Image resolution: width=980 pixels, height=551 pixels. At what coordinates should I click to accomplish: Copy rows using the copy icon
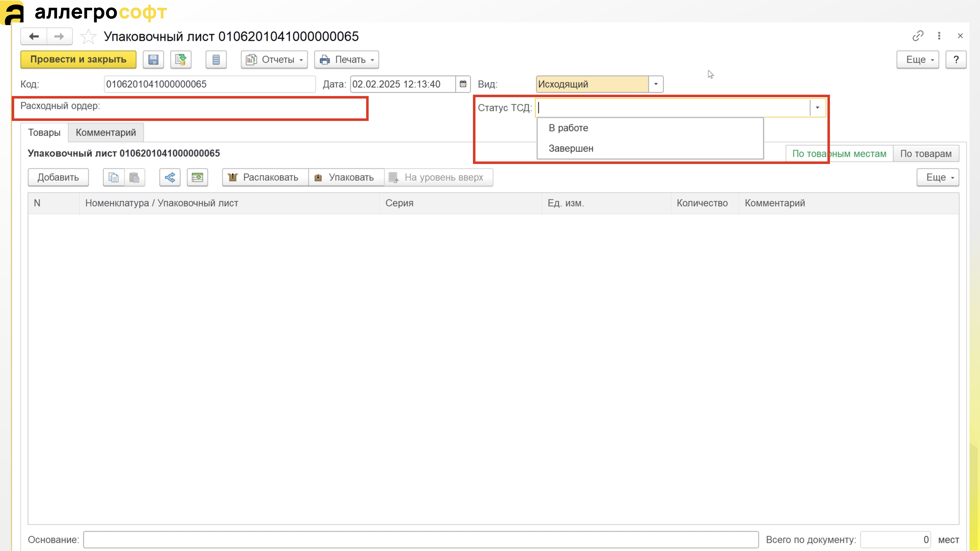[x=113, y=178]
